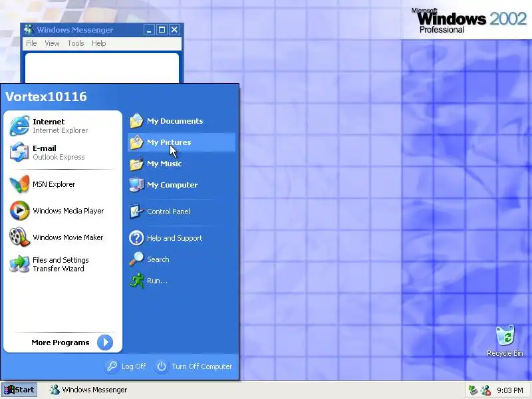The width and height of the screenshot is (532, 399).
Task: Select the Recycle Bin desktop icon
Action: point(505,335)
